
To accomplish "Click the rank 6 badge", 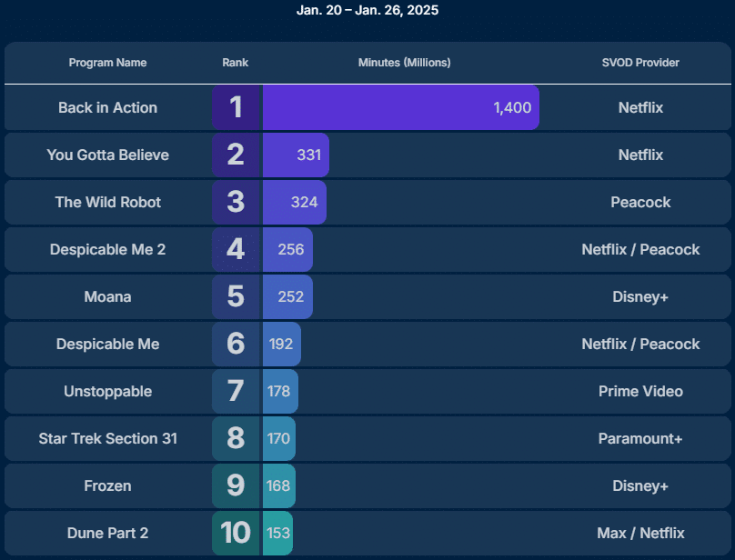I will click(x=237, y=344).
